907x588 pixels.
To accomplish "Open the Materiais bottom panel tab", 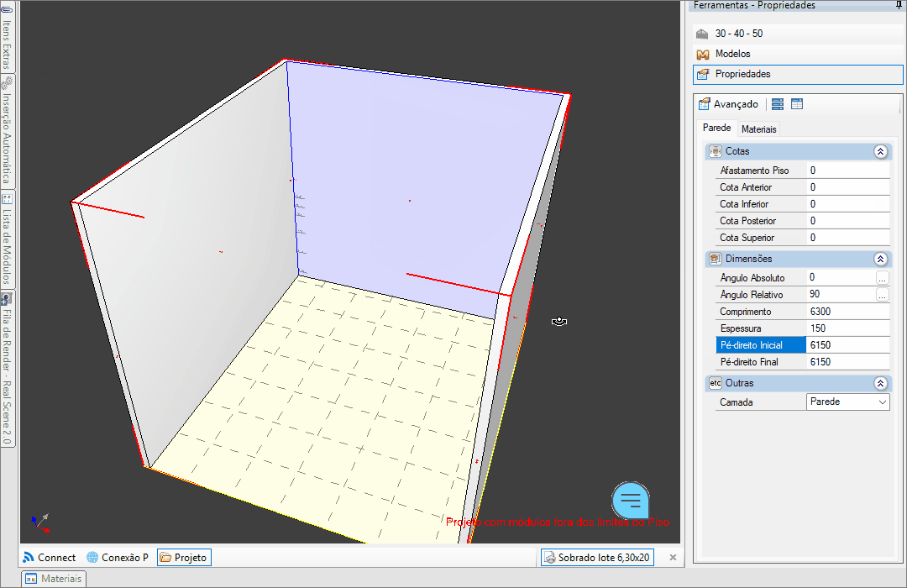I will pyautogui.click(x=55, y=578).
